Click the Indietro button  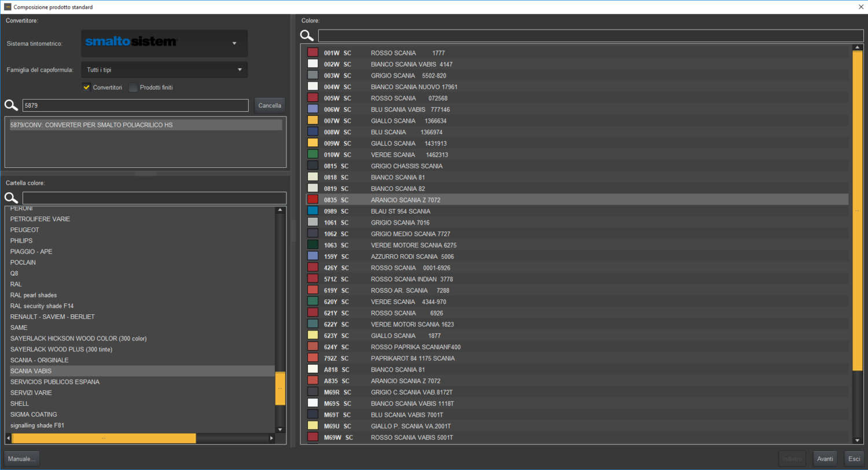792,458
